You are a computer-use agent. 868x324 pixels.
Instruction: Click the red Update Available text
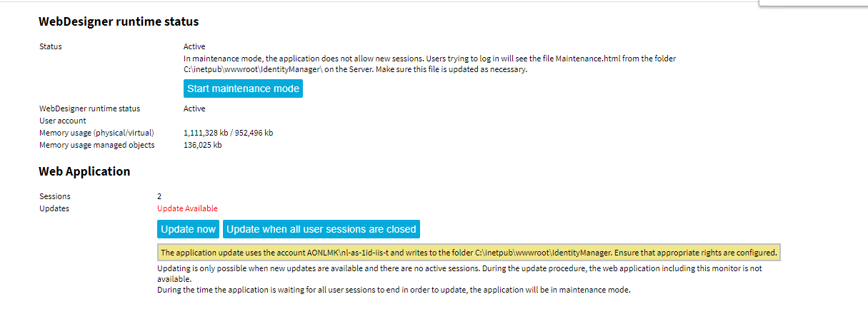(x=187, y=208)
